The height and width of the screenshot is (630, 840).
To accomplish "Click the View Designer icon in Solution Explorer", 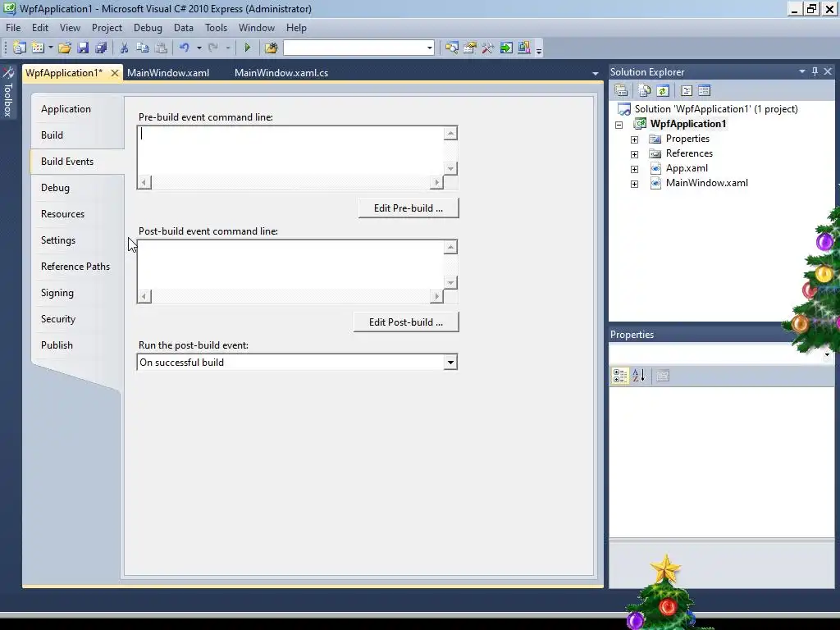I will coord(705,90).
